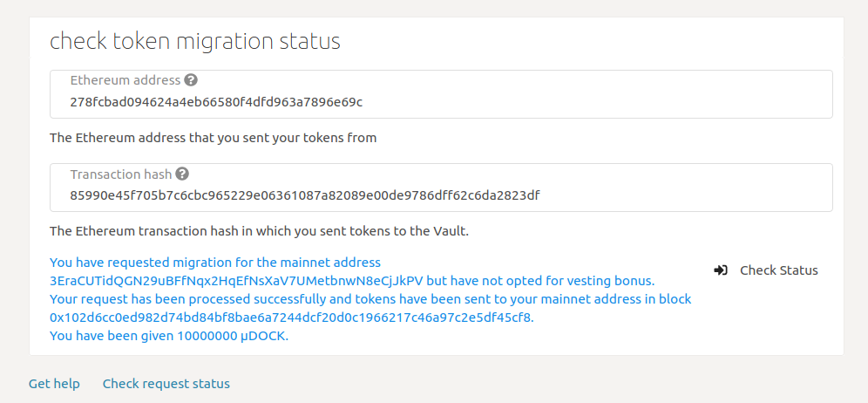Click 'You have requested migration' status line
Image resolution: width=868 pixels, height=403 pixels.
click(215, 263)
